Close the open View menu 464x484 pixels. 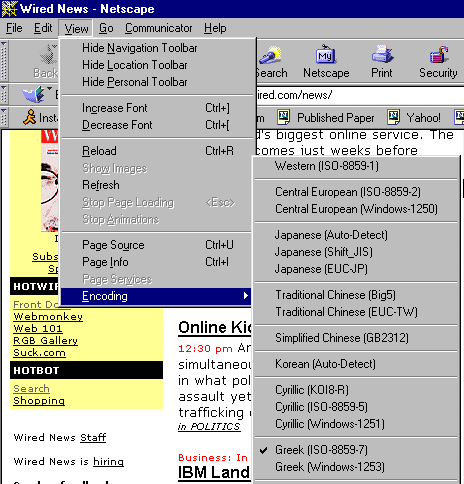(76, 28)
